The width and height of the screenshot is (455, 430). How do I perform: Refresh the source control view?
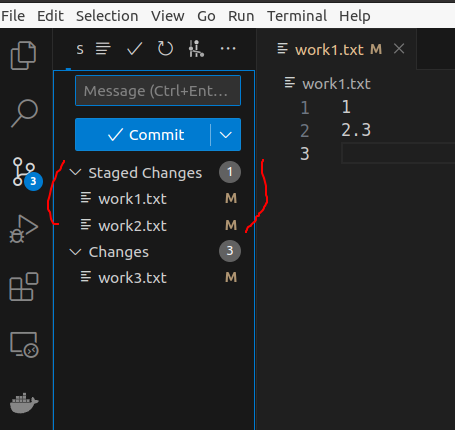click(165, 49)
